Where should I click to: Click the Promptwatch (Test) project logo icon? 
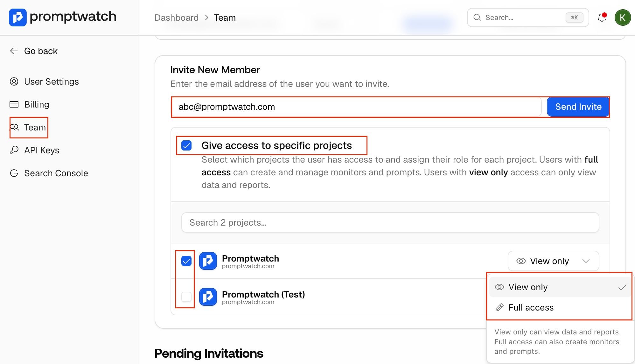point(208,297)
